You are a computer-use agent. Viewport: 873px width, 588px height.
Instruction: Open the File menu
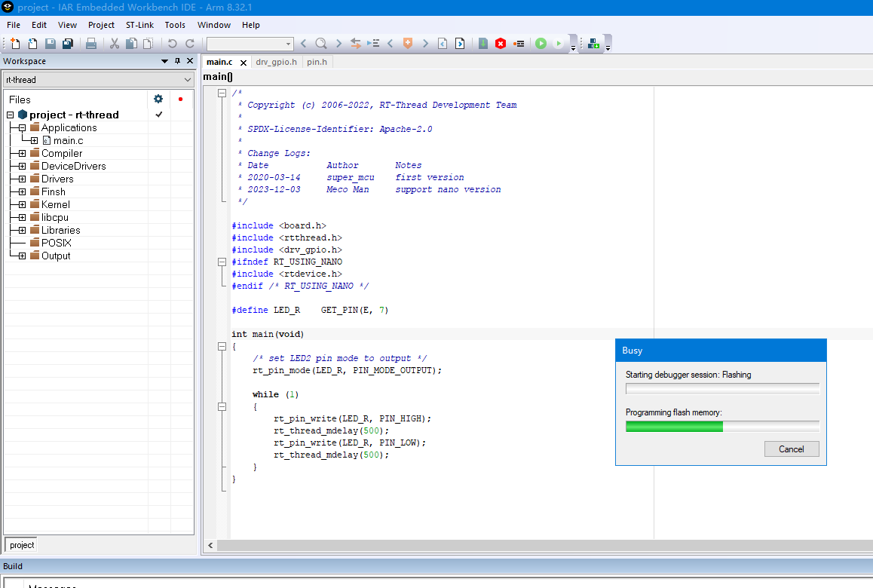coord(14,25)
